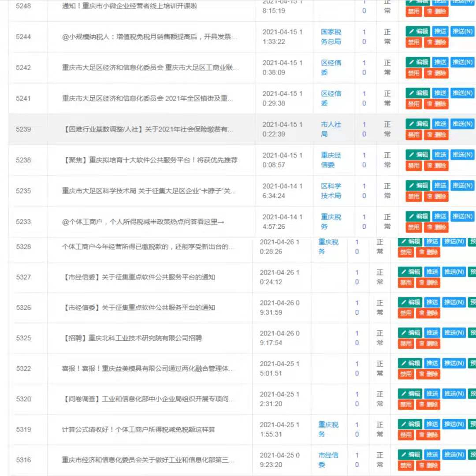Open 区科学技术局 source link
The width and height of the screenshot is (476, 476).
pos(331,191)
